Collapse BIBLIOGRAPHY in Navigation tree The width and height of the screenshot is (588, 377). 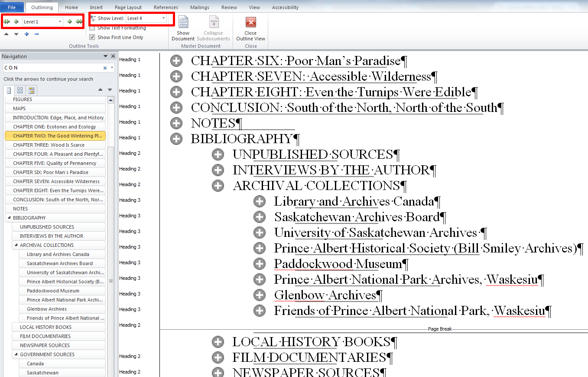[x=9, y=218]
